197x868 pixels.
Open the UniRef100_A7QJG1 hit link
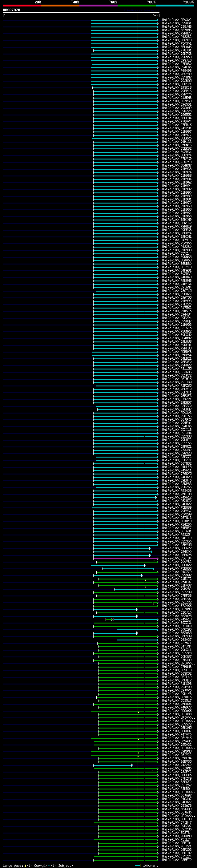[177, 50]
